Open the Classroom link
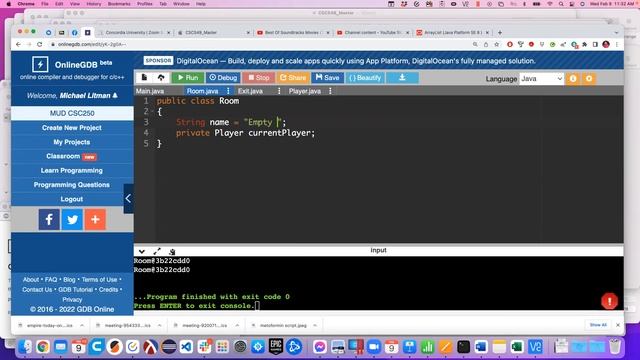 [x=63, y=156]
